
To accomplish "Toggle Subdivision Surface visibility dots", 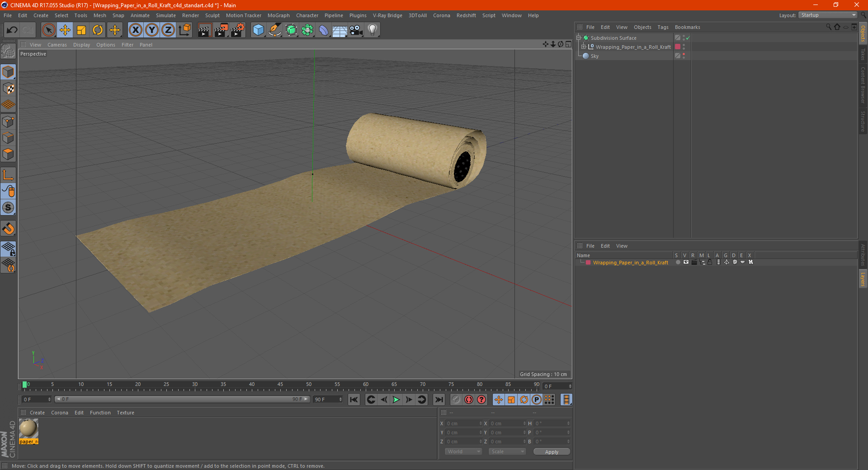I will click(684, 38).
